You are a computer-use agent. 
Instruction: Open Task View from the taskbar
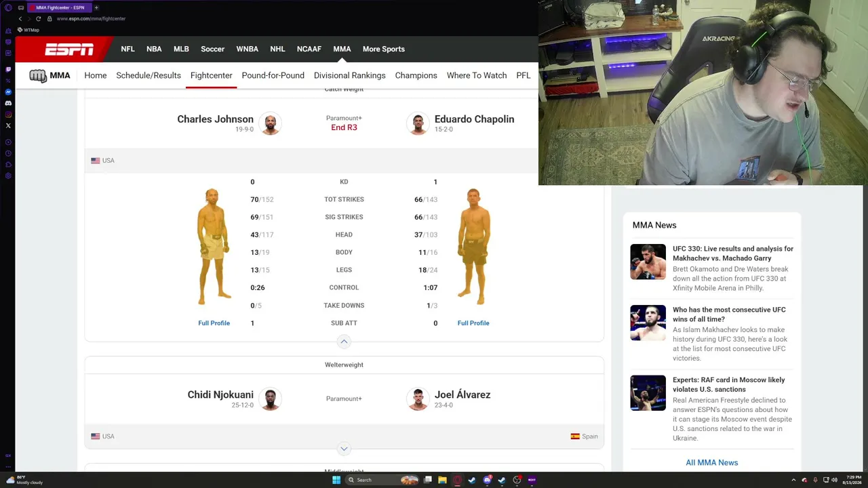click(x=428, y=480)
